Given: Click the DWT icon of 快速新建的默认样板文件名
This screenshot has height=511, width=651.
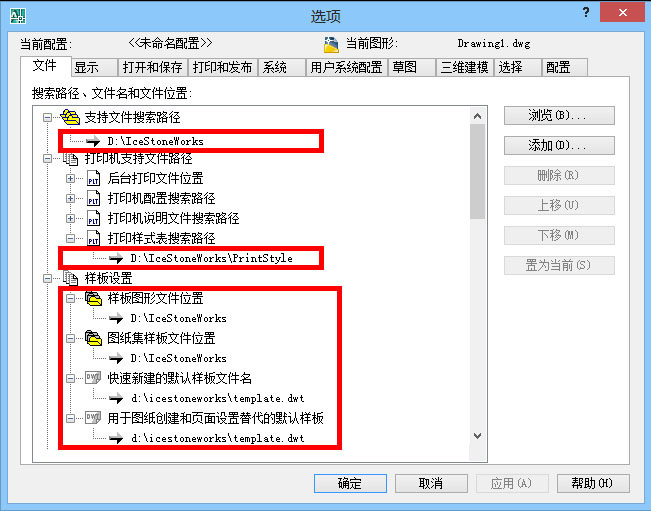Looking at the screenshot, I should [93, 378].
